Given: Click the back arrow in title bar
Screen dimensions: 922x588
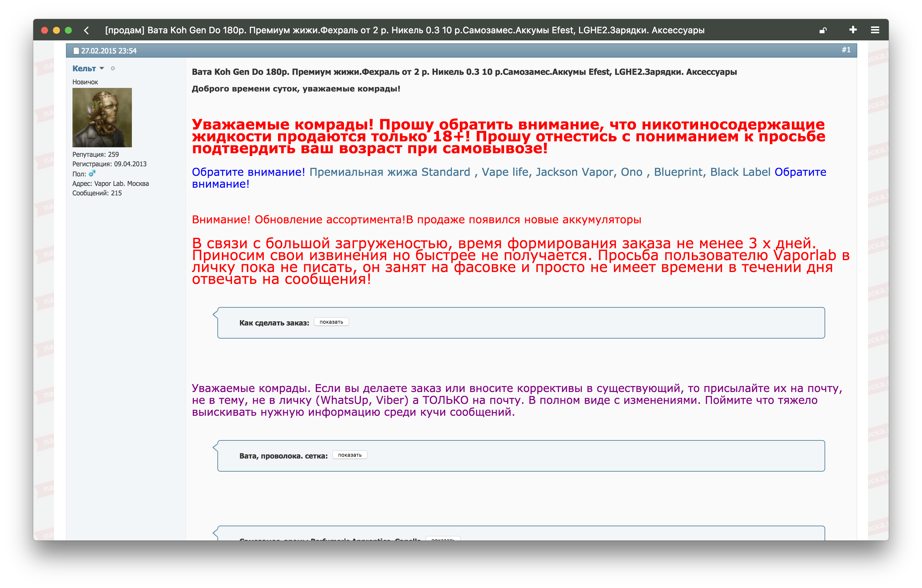Looking at the screenshot, I should (x=86, y=30).
